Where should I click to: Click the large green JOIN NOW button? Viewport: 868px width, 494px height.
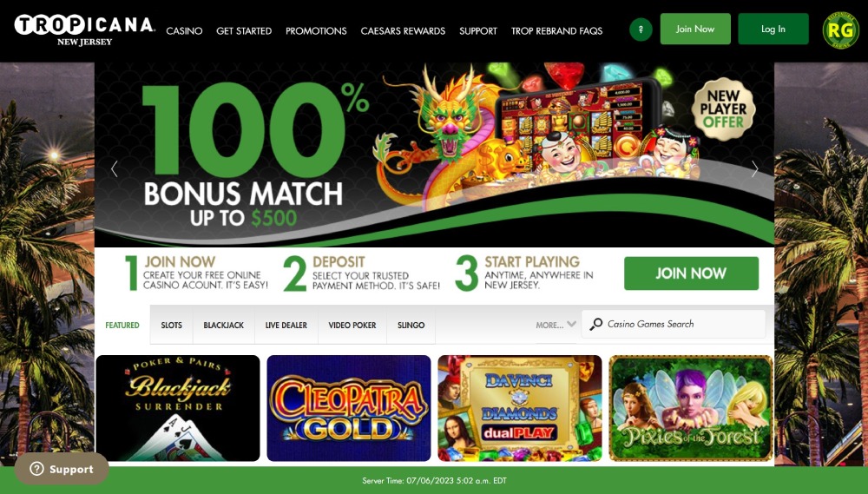coord(692,273)
